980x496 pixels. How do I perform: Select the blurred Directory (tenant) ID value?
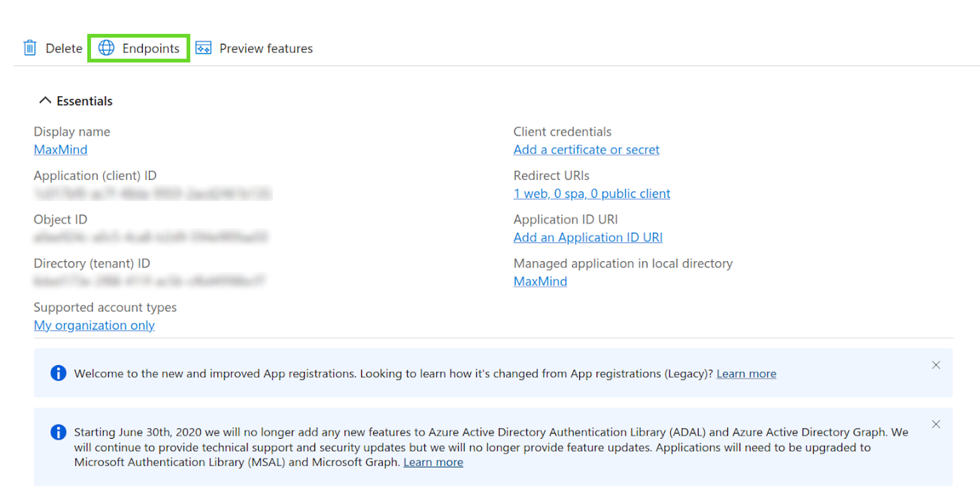point(149,281)
